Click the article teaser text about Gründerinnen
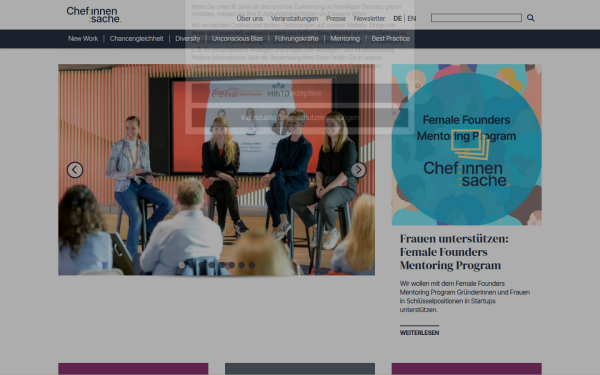Image resolution: width=600 pixels, height=375 pixels. [x=465, y=297]
